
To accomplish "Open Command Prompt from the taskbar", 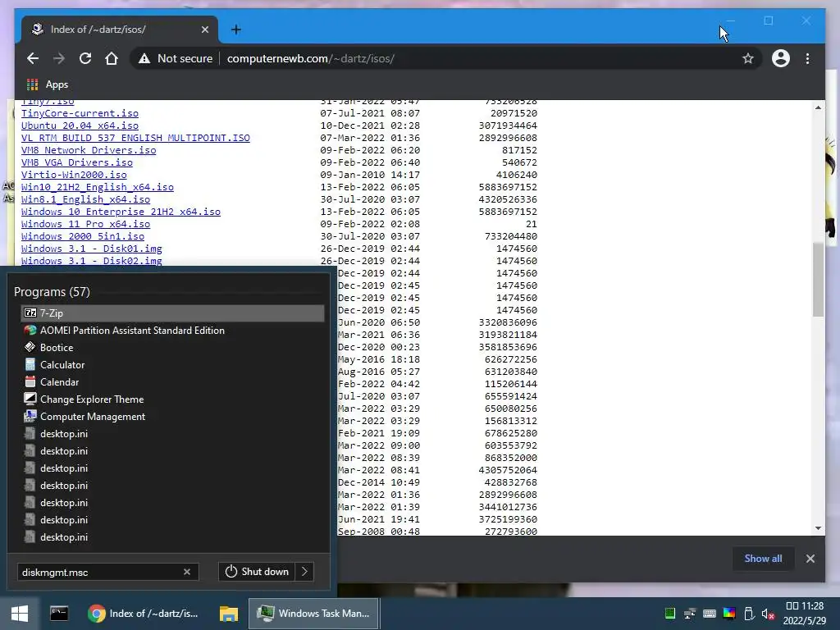I will [x=59, y=614].
